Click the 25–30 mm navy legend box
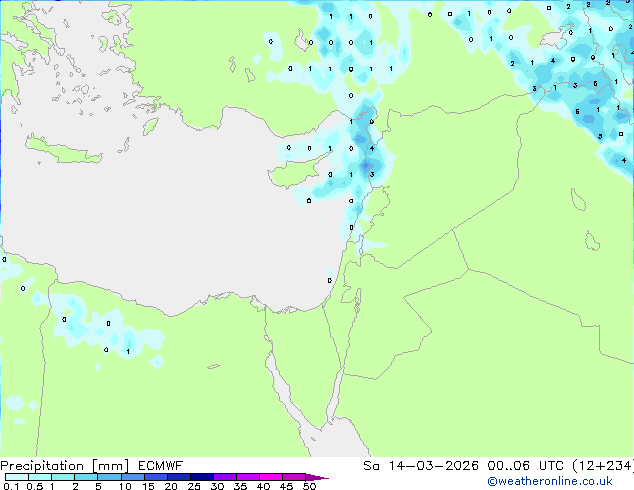The width and height of the screenshot is (634, 490). (201, 477)
